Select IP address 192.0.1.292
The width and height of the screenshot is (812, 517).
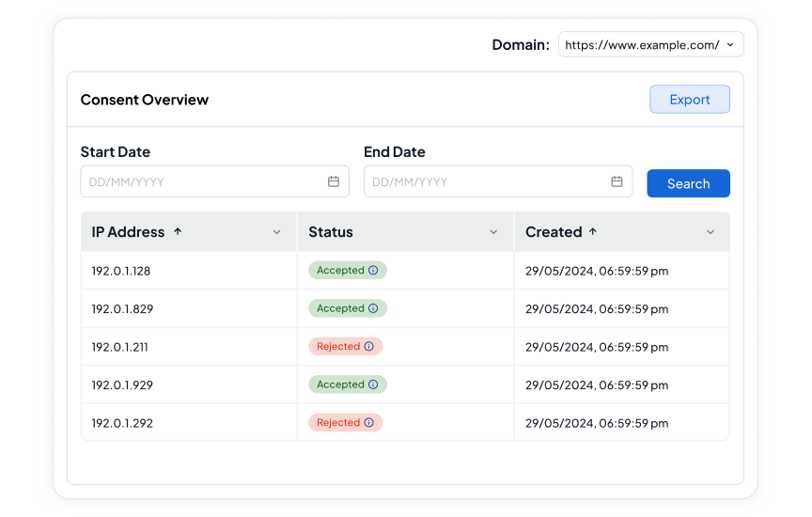tap(123, 423)
